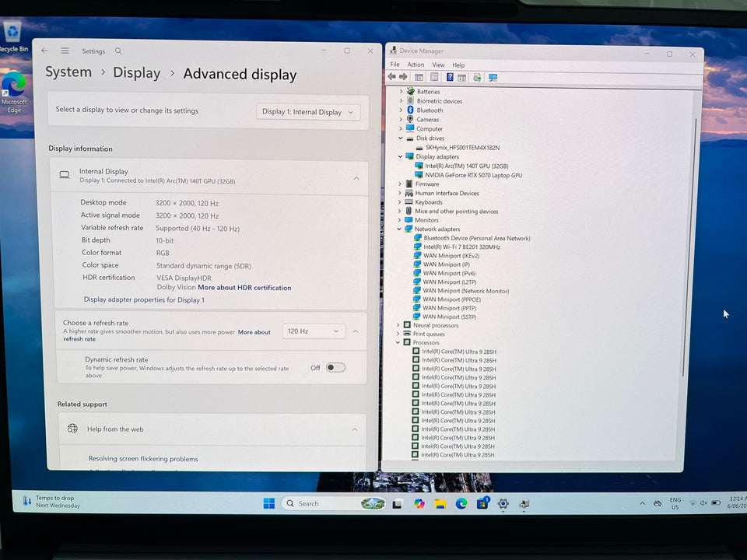The image size is (747, 560).
Task: Open Copilot from the taskbar
Action: click(419, 504)
